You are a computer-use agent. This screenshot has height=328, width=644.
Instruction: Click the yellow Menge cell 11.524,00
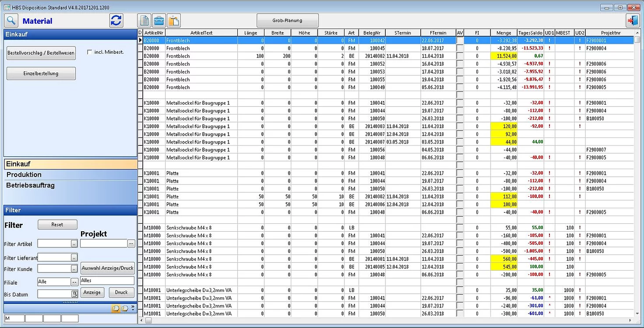pyautogui.click(x=504, y=56)
